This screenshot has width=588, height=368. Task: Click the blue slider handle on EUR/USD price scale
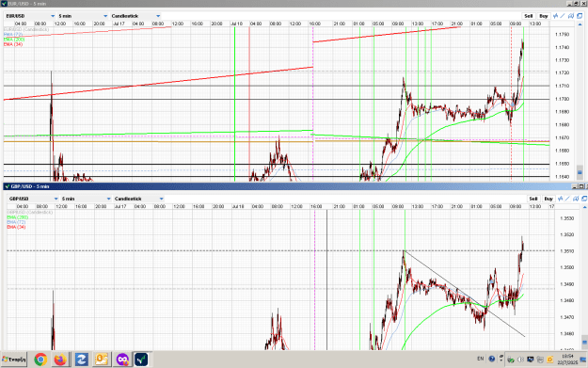point(580,172)
